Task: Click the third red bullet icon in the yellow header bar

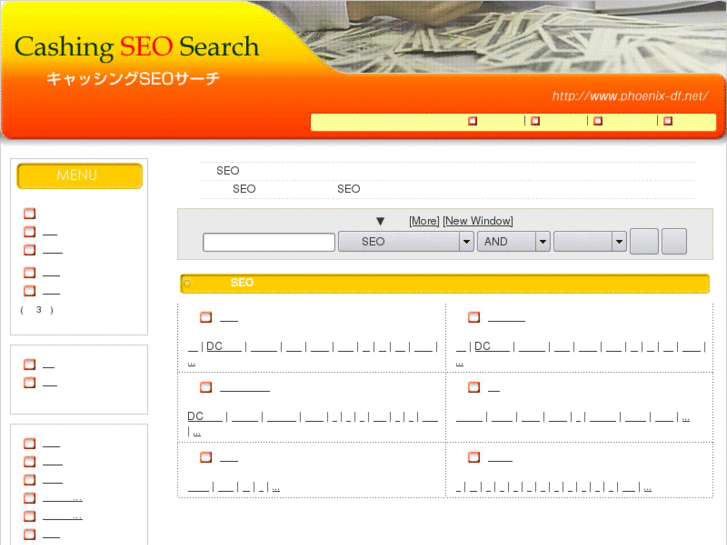Action: pos(598,121)
